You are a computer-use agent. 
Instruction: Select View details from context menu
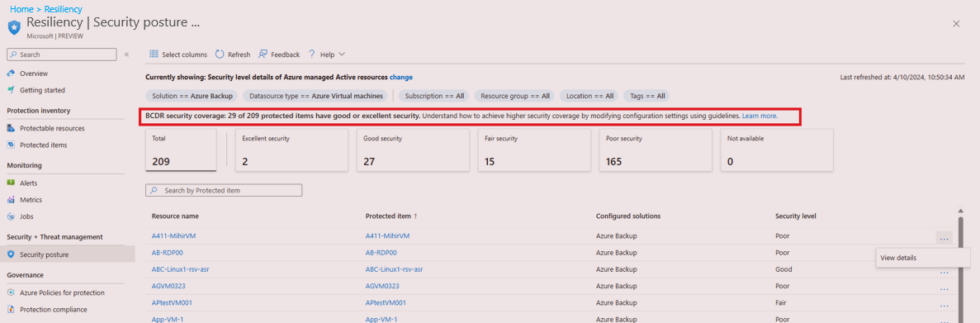[898, 258]
